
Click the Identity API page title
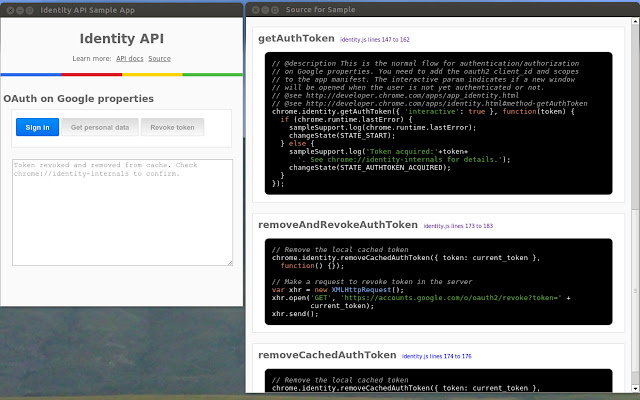[x=122, y=38]
